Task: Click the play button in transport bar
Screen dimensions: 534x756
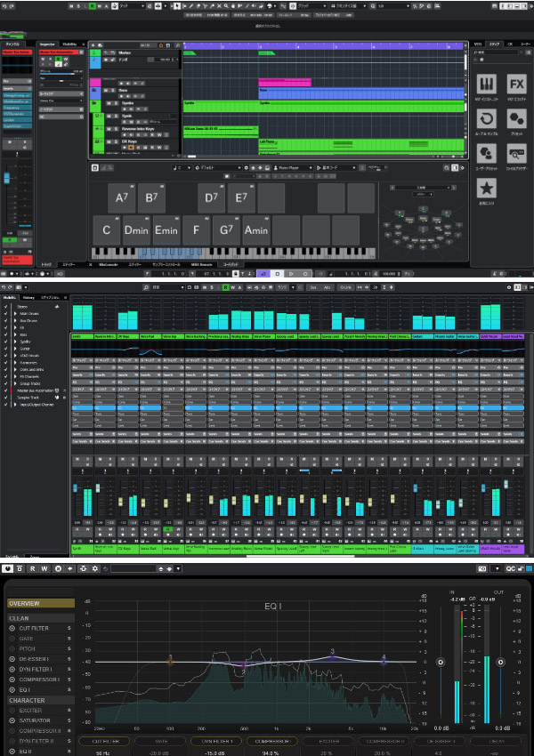Action: pyautogui.click(x=291, y=273)
